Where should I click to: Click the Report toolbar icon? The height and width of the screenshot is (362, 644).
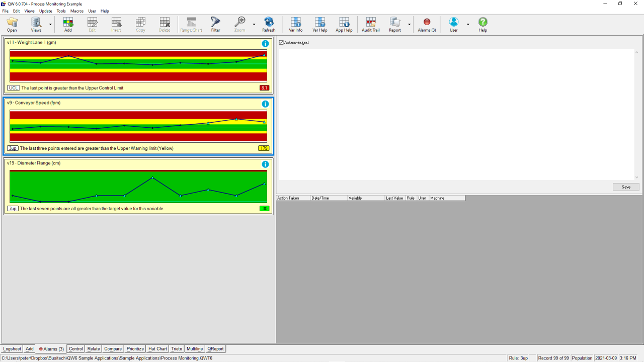pyautogui.click(x=395, y=24)
